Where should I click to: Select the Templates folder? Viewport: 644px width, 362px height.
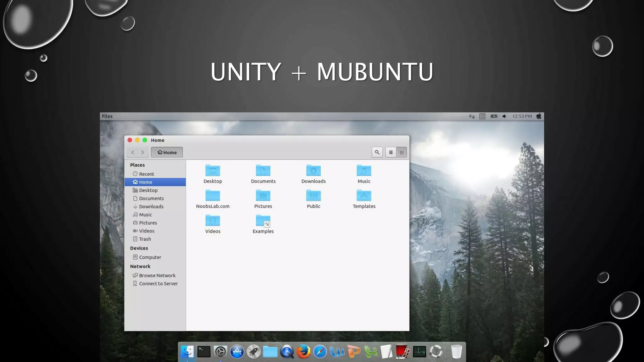364,199
